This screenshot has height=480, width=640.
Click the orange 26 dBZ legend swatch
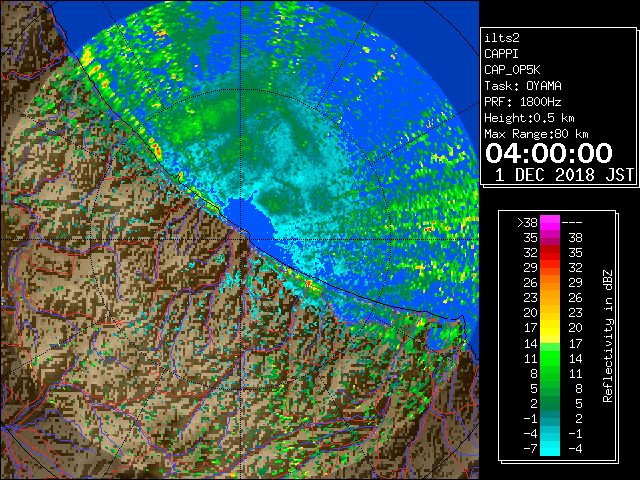tap(550, 283)
